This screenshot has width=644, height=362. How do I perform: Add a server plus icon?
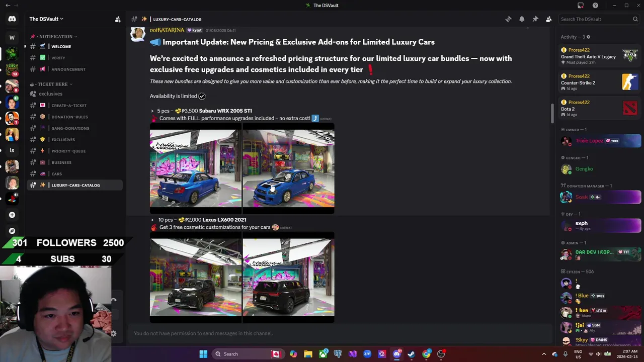12,215
